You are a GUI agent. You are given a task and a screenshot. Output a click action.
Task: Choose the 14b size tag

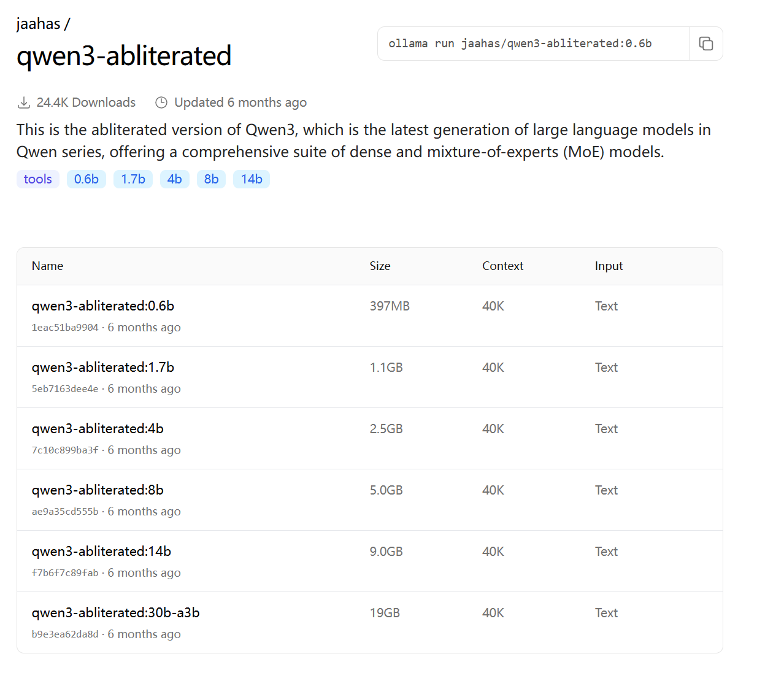pos(252,179)
